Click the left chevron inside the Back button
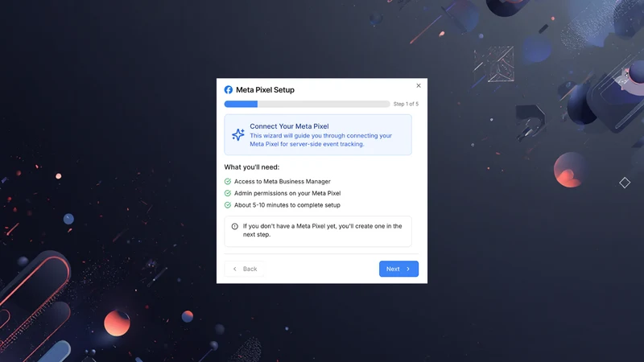 (235, 269)
